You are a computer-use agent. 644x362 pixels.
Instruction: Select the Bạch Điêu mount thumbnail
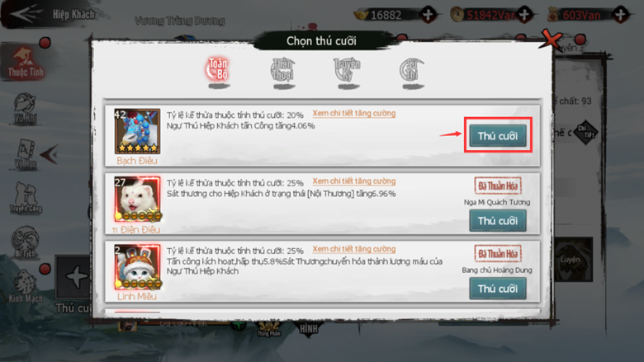[x=137, y=131]
